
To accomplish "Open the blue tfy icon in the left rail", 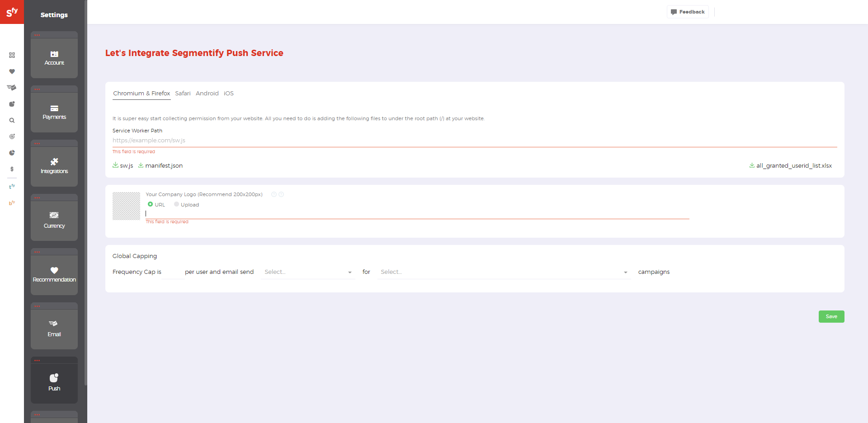I will pyautogui.click(x=12, y=186).
